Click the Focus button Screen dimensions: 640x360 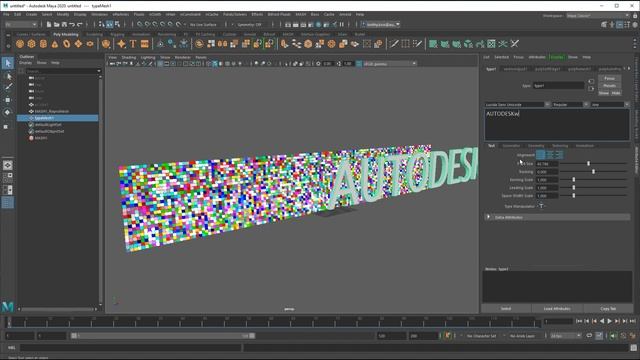[609, 78]
